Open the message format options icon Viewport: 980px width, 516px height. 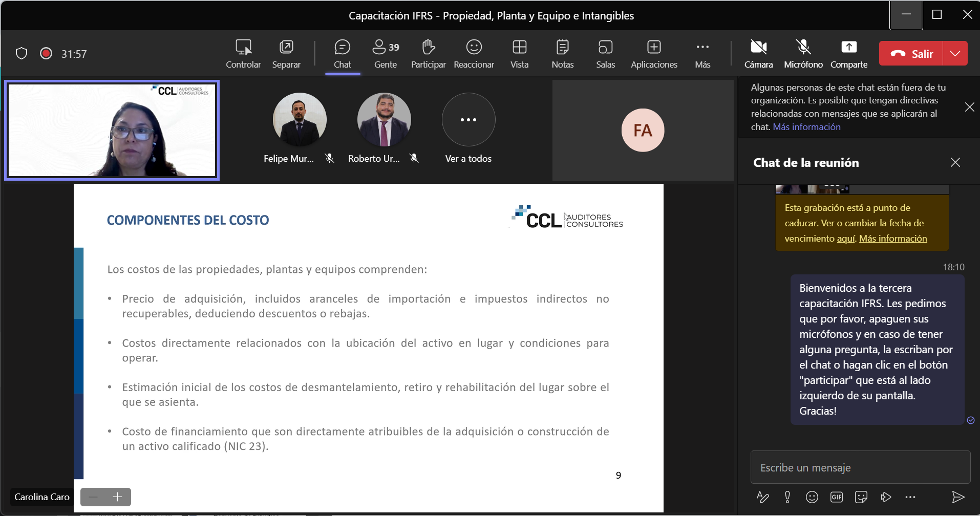point(762,497)
